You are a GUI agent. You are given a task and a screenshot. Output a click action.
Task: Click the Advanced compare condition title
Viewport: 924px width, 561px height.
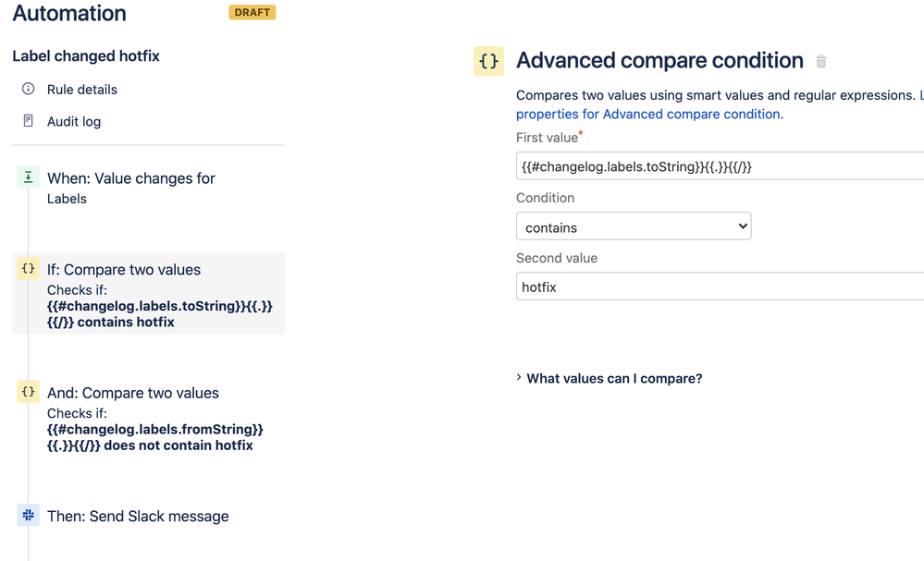pos(659,61)
